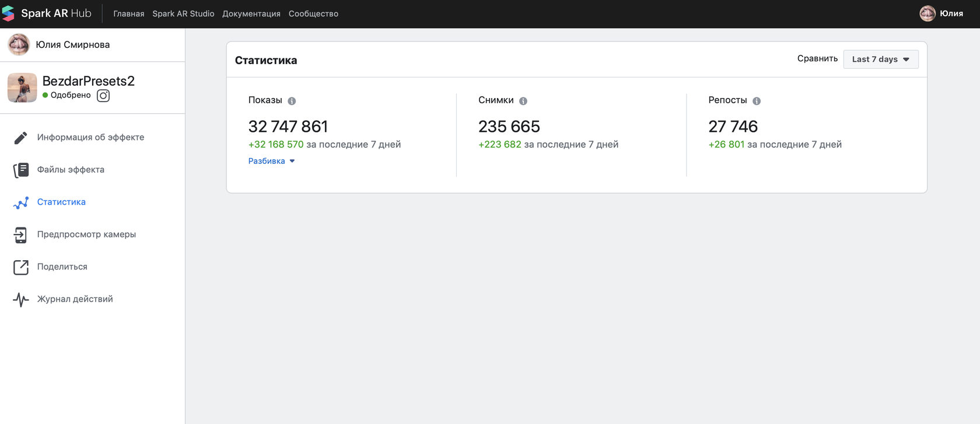The image size is (980, 424).
Task: Click the info icon beside Репосты
Action: pos(757,101)
